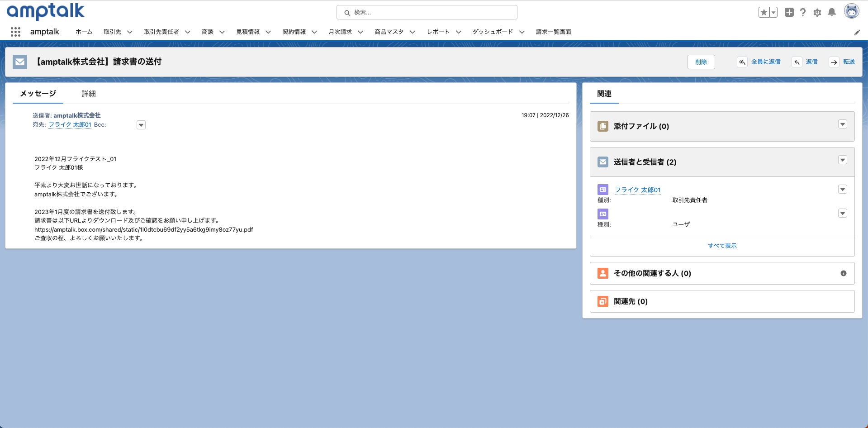Click the contact icon of the ユーザ row
The width and height of the screenshot is (868, 428).
[603, 214]
